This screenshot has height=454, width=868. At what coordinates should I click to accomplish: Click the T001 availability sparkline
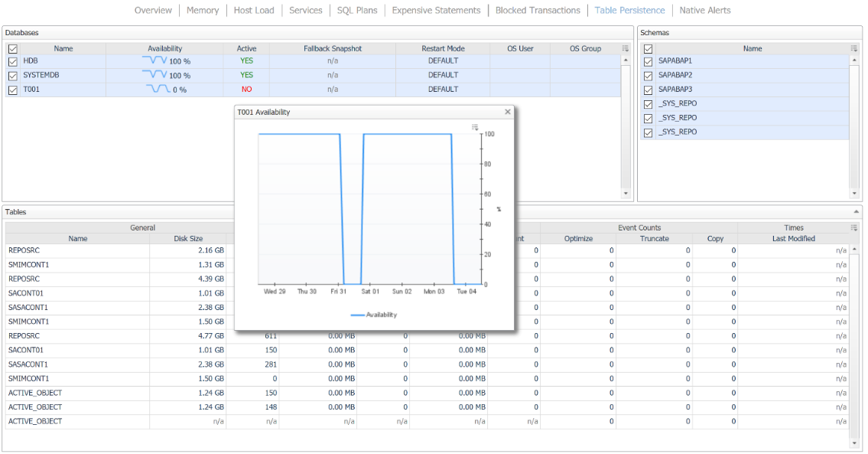point(158,89)
